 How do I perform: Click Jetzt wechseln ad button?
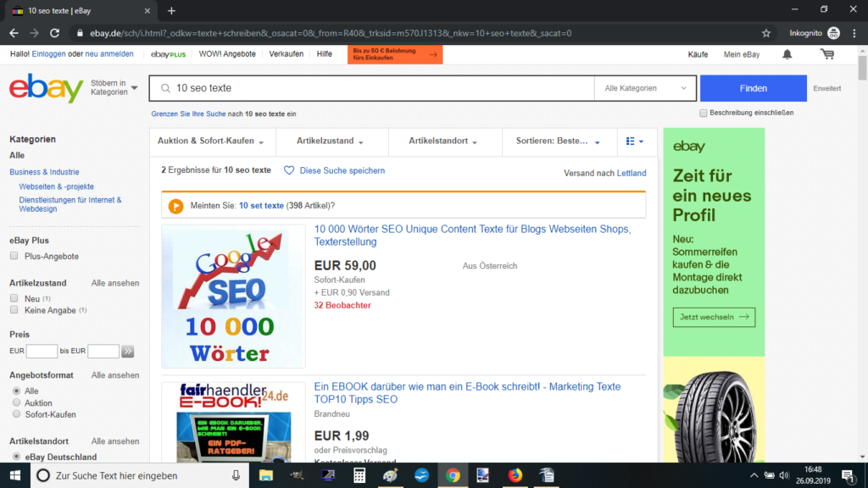714,317
